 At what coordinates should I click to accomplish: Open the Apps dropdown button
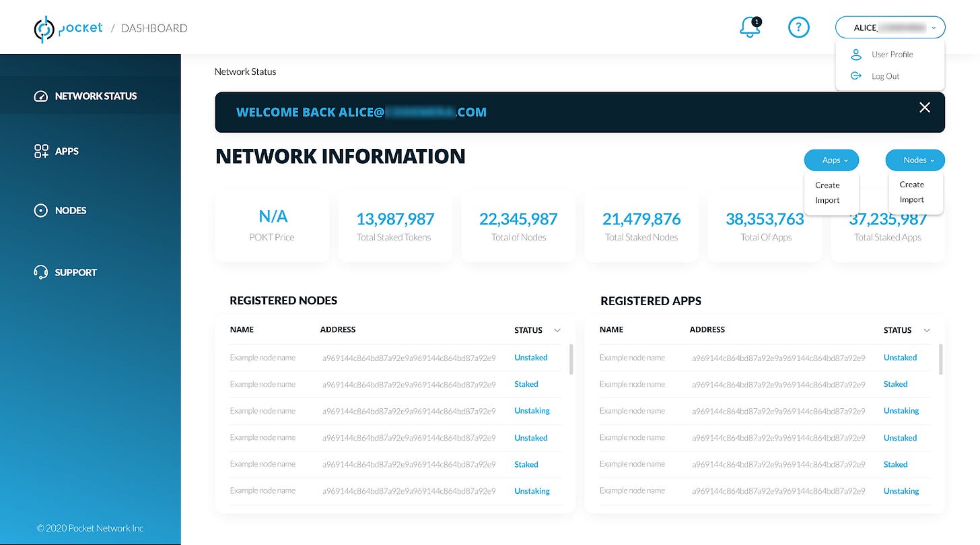[831, 160]
